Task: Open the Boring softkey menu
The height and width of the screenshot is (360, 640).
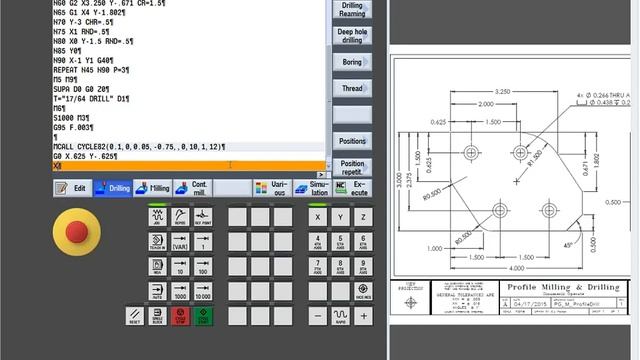Action: tap(352, 62)
